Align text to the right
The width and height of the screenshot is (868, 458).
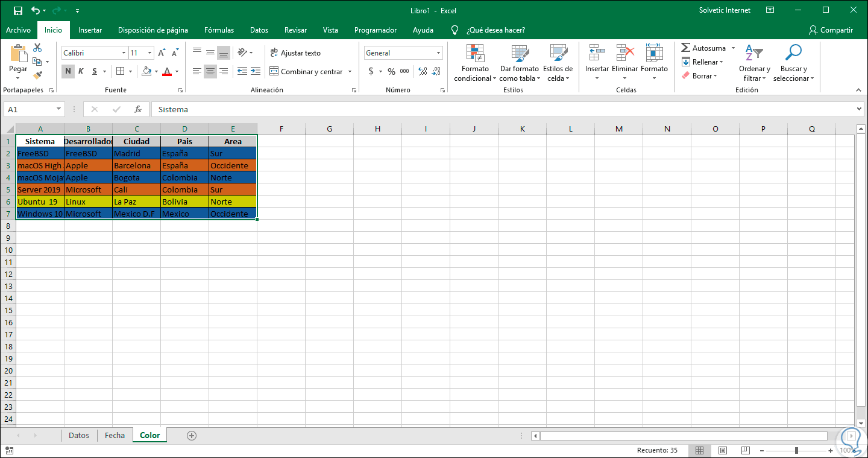[224, 71]
